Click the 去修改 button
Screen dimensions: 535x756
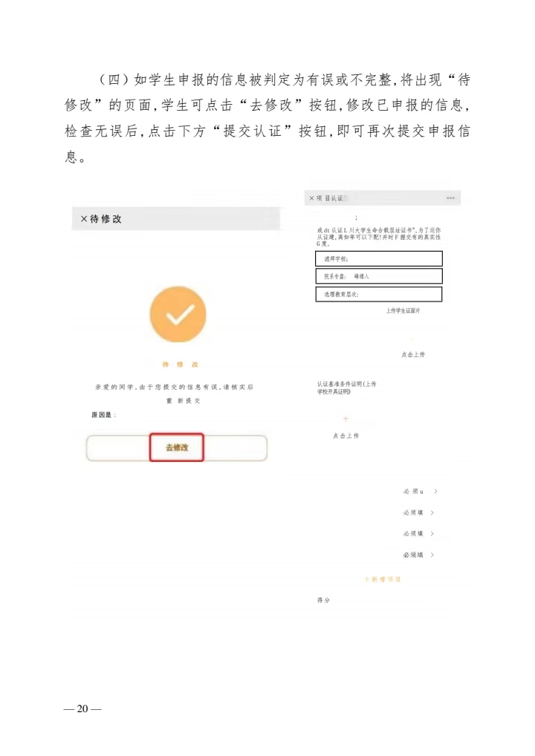click(177, 447)
